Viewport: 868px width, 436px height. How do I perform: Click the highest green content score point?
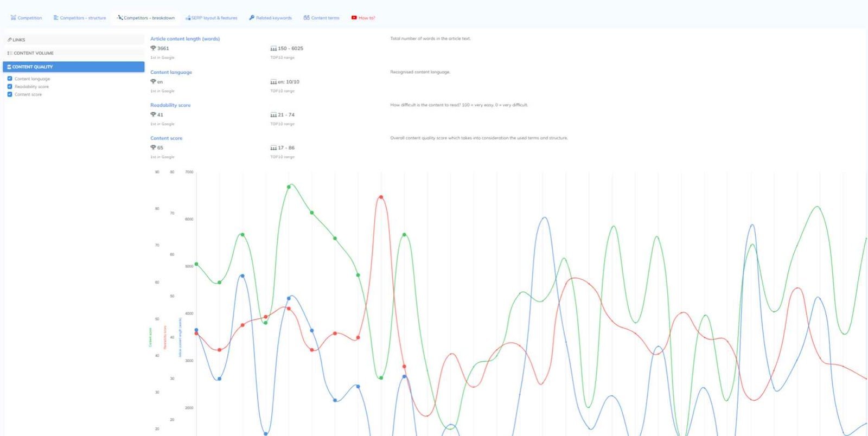[x=289, y=187]
